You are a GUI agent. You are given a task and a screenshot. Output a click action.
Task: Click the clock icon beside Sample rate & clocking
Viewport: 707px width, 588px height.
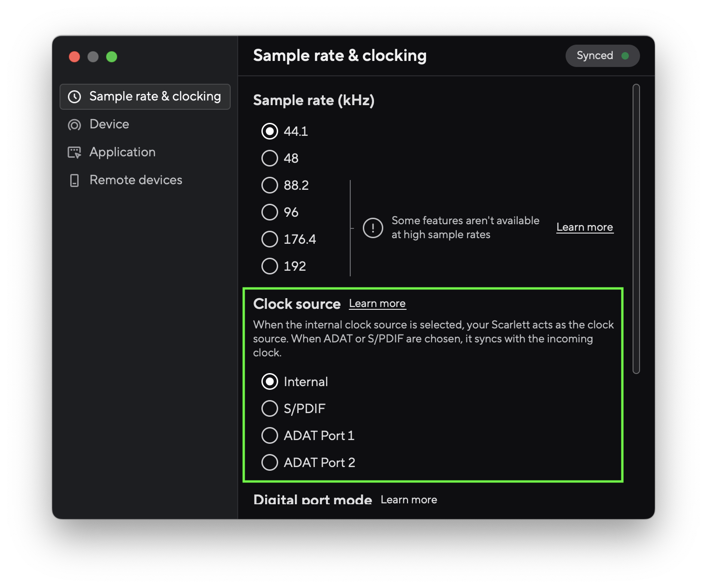pyautogui.click(x=75, y=96)
